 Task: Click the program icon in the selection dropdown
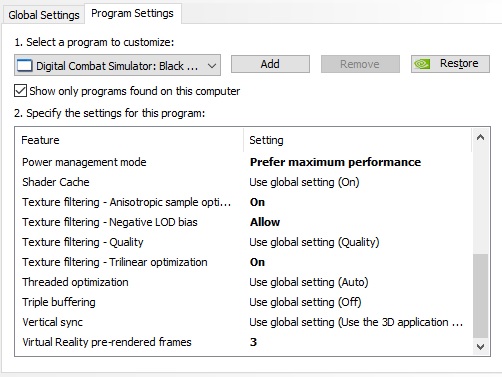[x=25, y=66]
